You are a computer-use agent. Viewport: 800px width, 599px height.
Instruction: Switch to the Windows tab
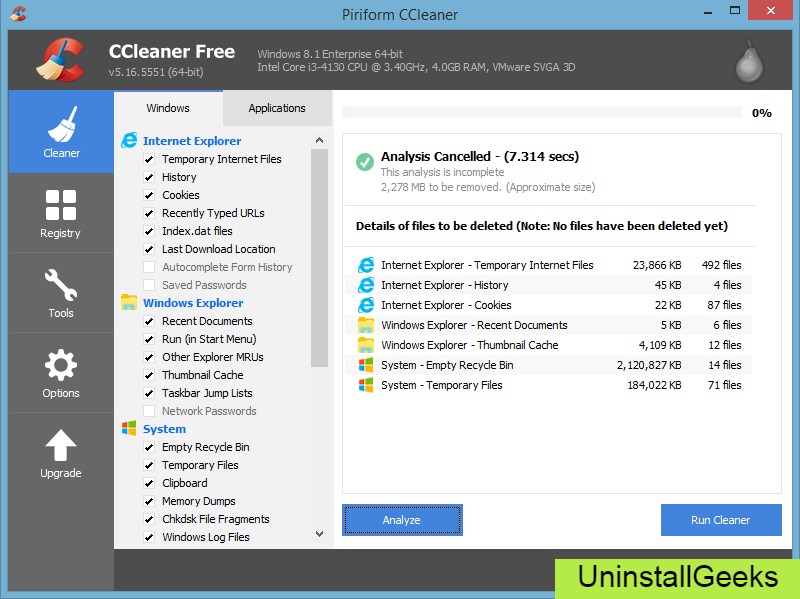coord(168,108)
